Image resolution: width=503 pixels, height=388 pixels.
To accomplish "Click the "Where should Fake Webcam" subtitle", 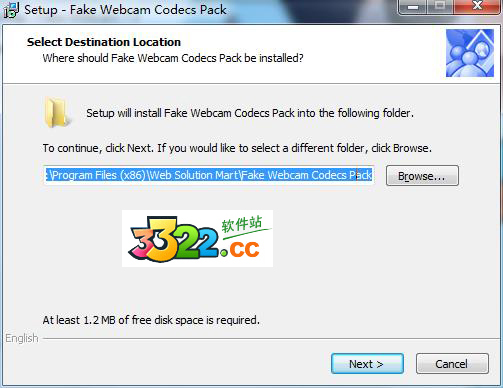I will [x=173, y=58].
